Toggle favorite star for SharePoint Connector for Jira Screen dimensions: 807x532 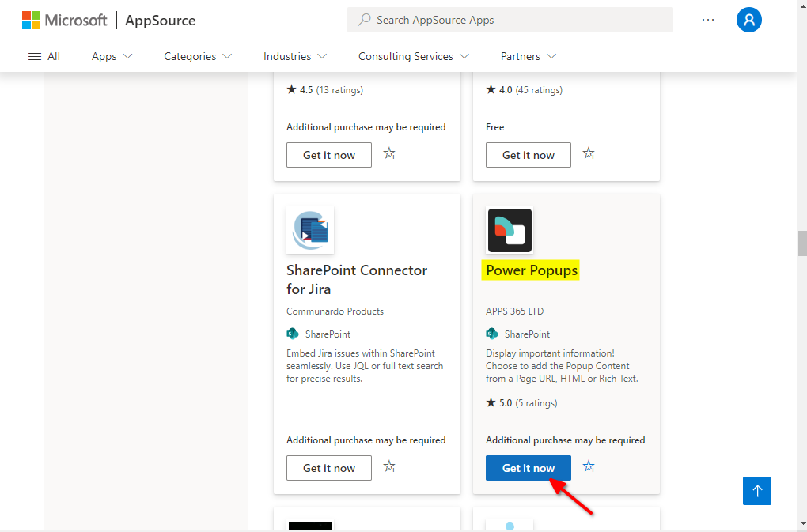tap(389, 466)
